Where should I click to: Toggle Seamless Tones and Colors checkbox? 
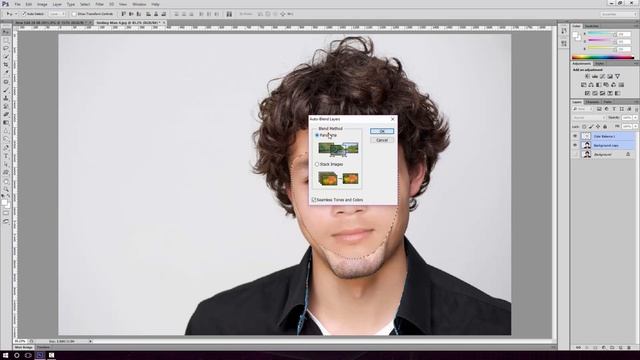click(x=314, y=200)
